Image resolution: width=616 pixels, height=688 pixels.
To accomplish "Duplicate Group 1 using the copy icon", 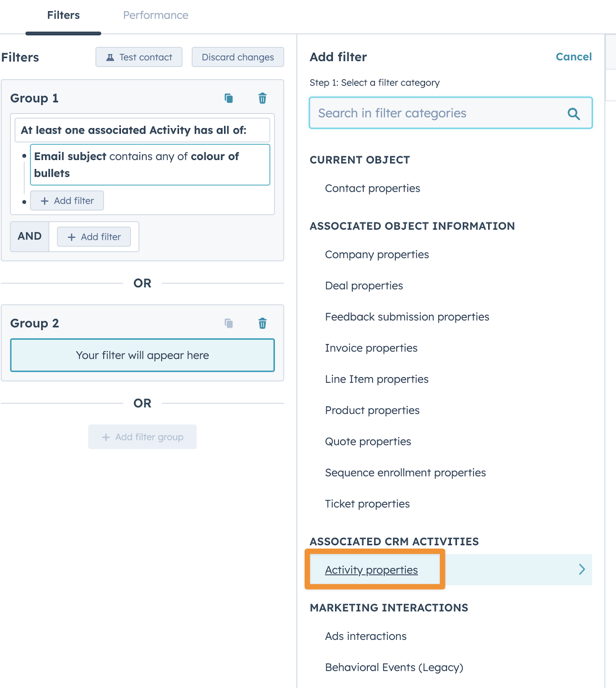I will tap(228, 98).
